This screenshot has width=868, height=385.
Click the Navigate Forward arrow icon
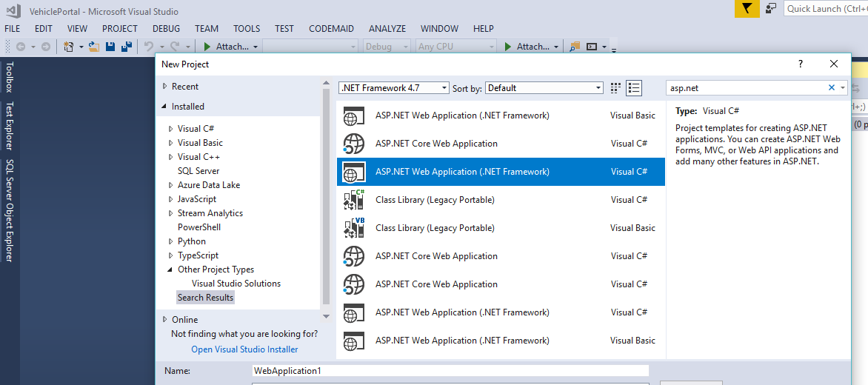(x=46, y=47)
